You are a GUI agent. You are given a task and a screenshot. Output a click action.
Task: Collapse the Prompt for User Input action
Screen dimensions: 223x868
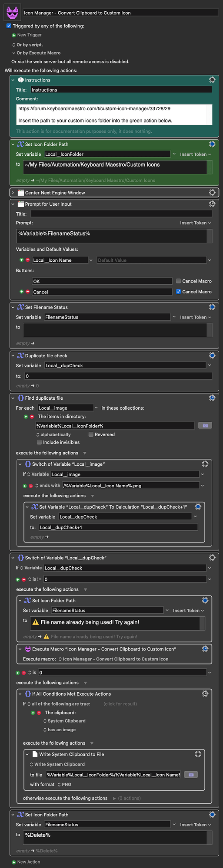[x=13, y=204]
